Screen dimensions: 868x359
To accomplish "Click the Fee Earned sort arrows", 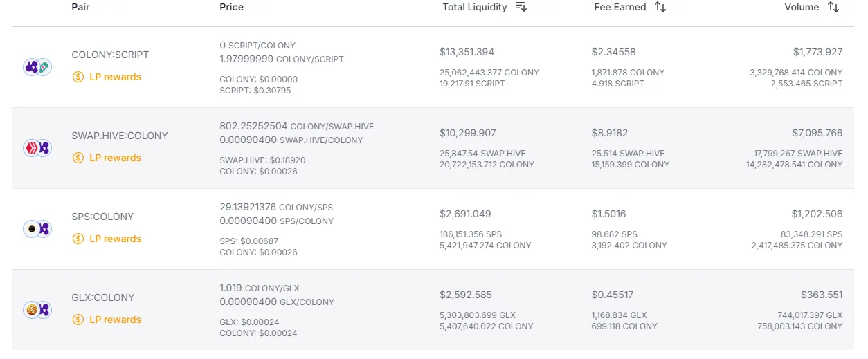I will pyautogui.click(x=660, y=7).
